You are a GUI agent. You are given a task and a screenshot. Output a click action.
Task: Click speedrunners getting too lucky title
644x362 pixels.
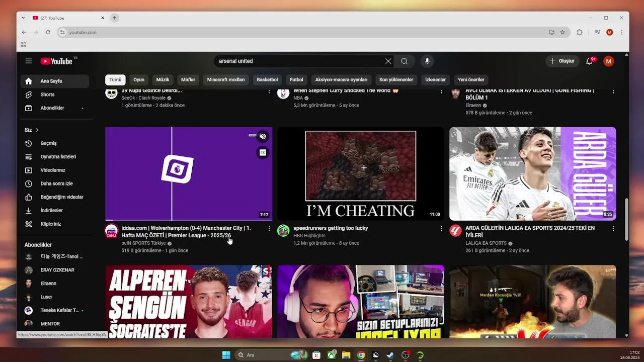[331, 228]
